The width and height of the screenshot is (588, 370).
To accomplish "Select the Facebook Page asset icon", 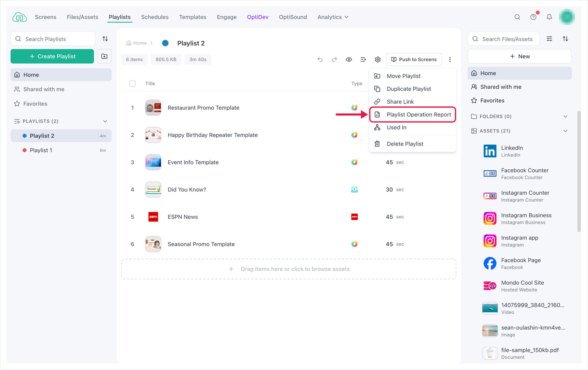I will [x=490, y=264].
